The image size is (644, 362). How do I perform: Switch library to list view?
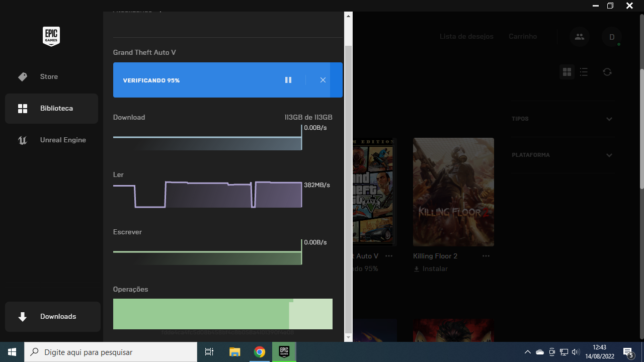coord(584,72)
